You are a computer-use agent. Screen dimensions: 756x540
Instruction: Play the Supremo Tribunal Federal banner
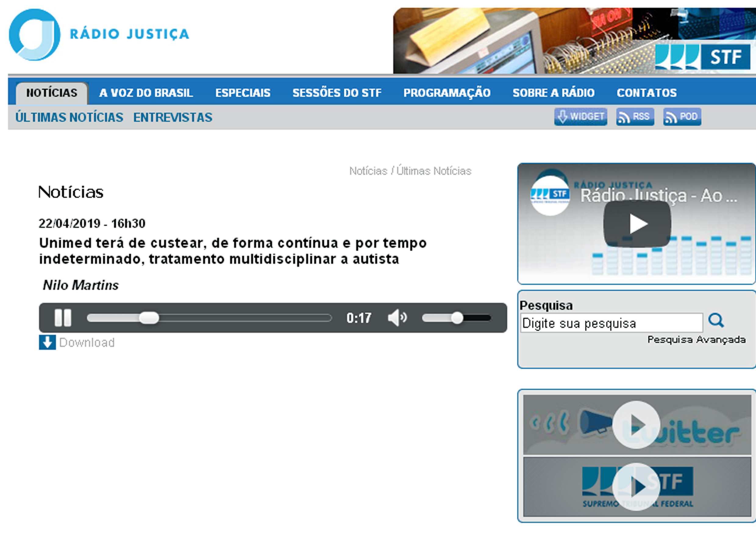tap(636, 487)
